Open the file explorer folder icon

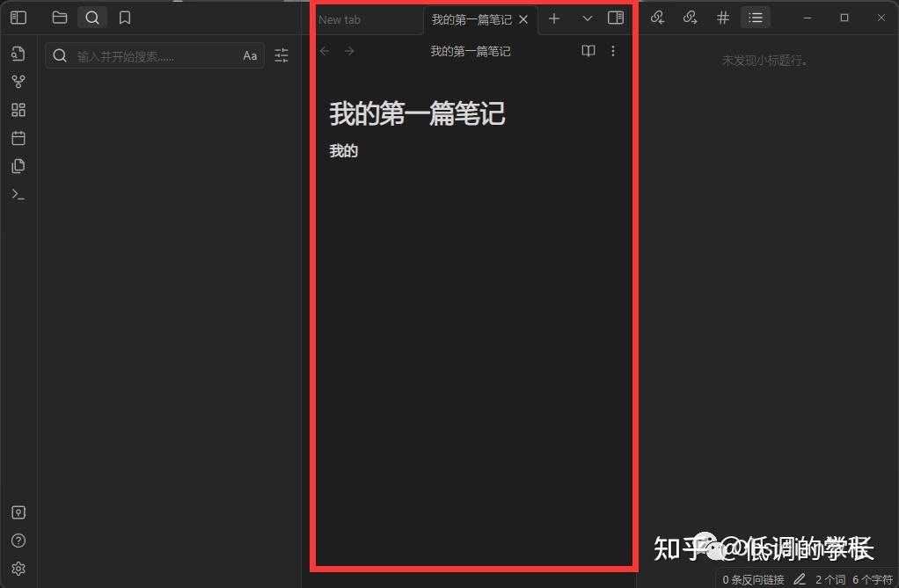tap(60, 18)
